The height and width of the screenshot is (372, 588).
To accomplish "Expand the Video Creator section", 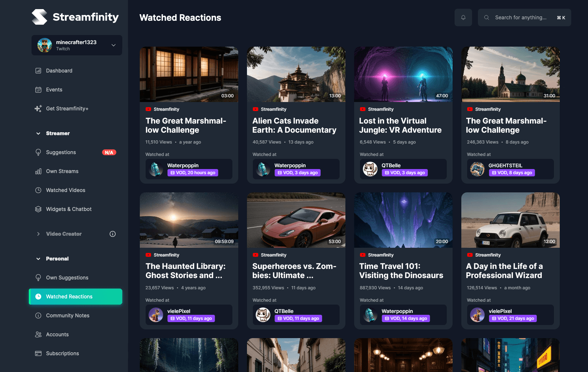I will [38, 234].
